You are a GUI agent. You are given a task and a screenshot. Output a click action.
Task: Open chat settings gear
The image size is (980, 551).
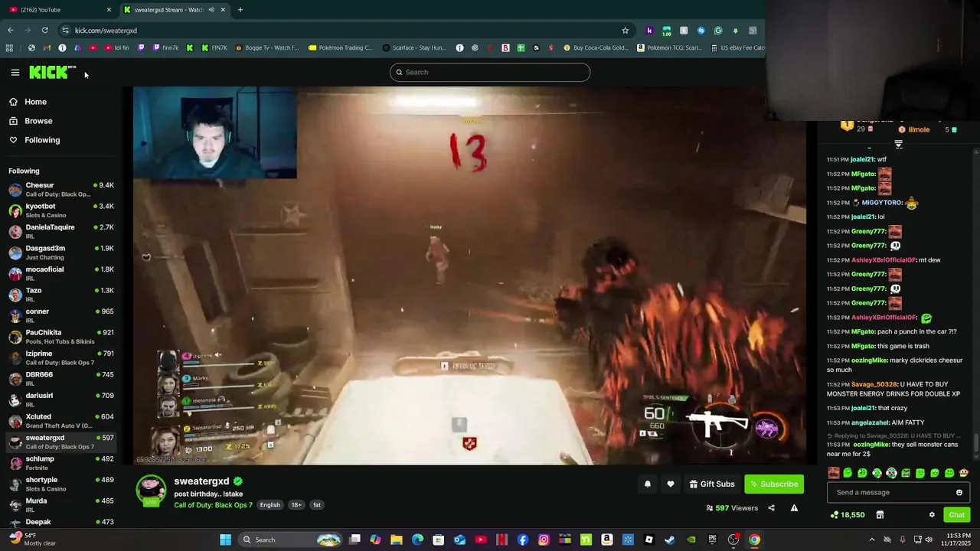click(x=932, y=515)
